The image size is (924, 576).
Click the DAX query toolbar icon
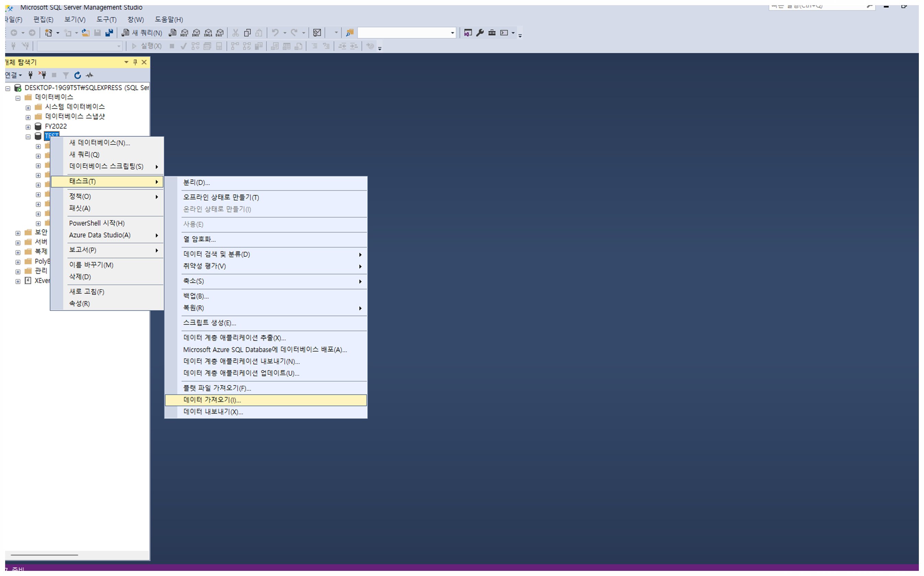coord(220,33)
